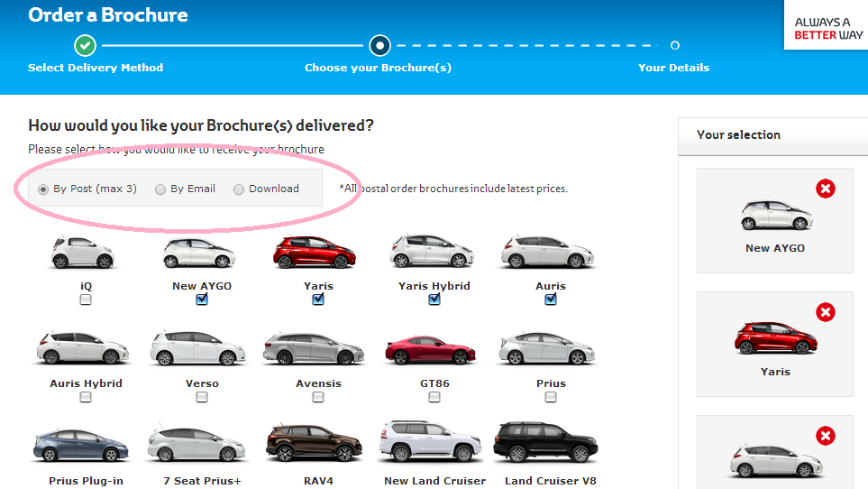Click the Yaris thumbnail in Your selection

click(x=776, y=337)
